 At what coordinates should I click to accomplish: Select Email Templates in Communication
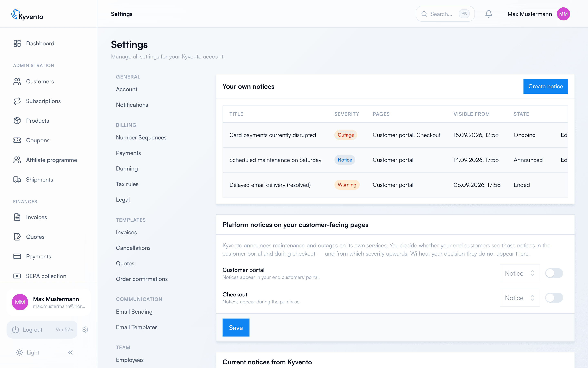(137, 327)
